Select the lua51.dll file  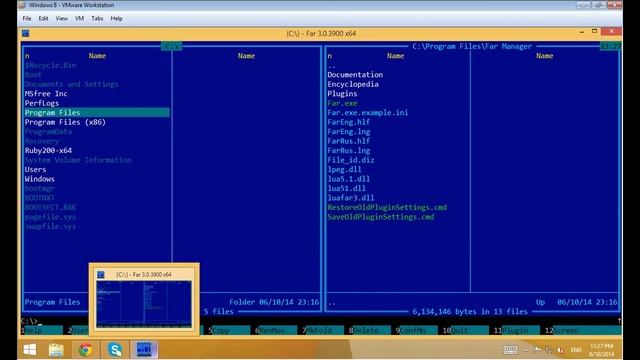point(347,189)
